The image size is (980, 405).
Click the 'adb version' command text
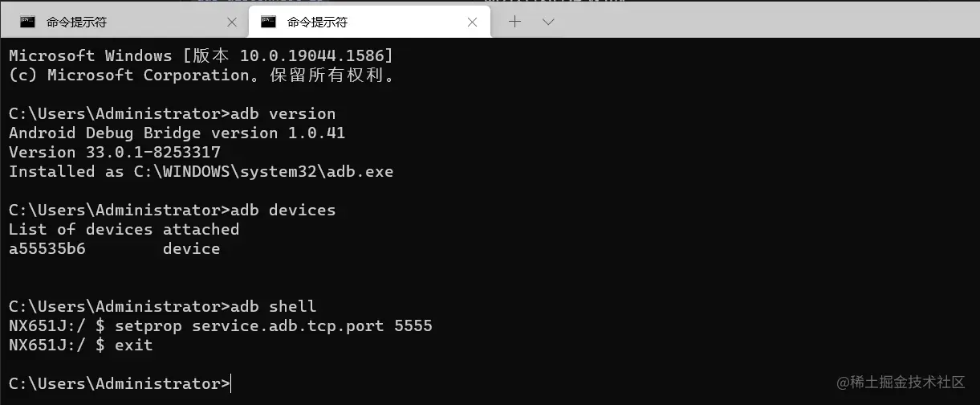coord(283,113)
